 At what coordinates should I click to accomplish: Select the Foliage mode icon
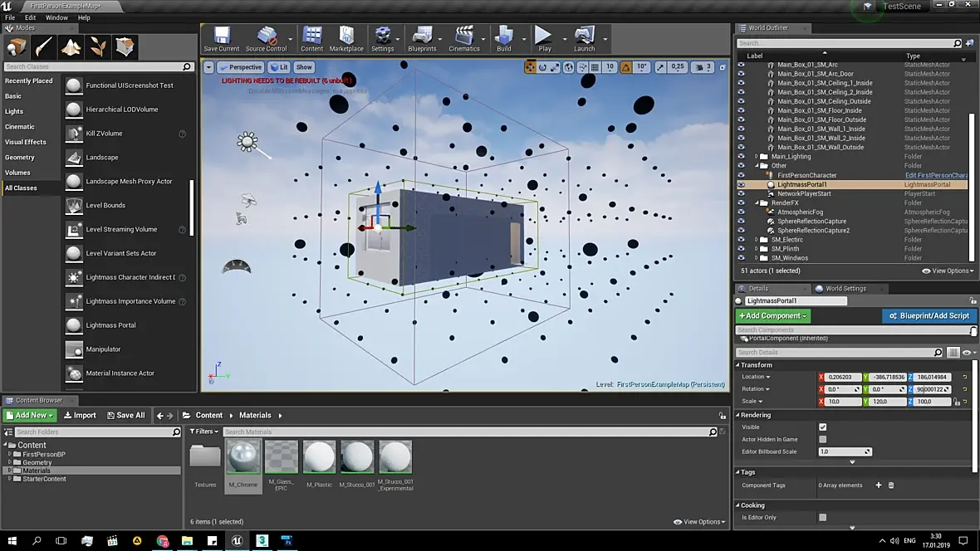coord(98,47)
